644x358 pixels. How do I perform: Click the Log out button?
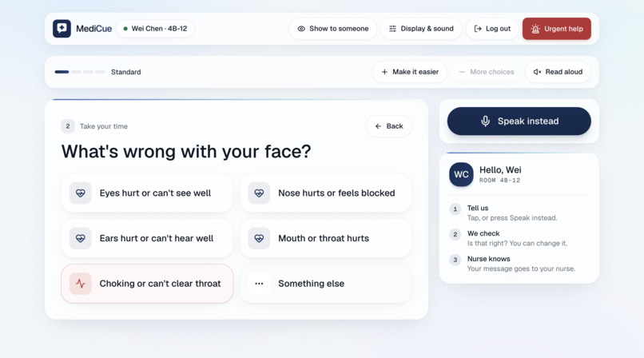point(492,29)
